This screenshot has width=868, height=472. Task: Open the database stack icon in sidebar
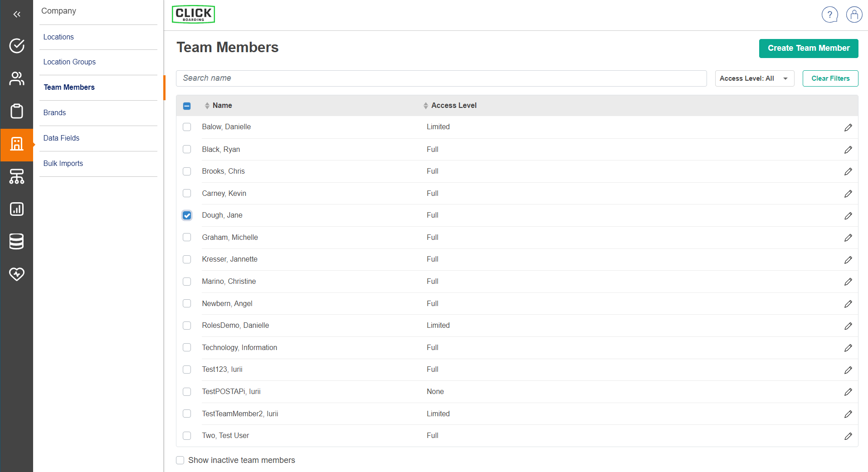tap(17, 242)
